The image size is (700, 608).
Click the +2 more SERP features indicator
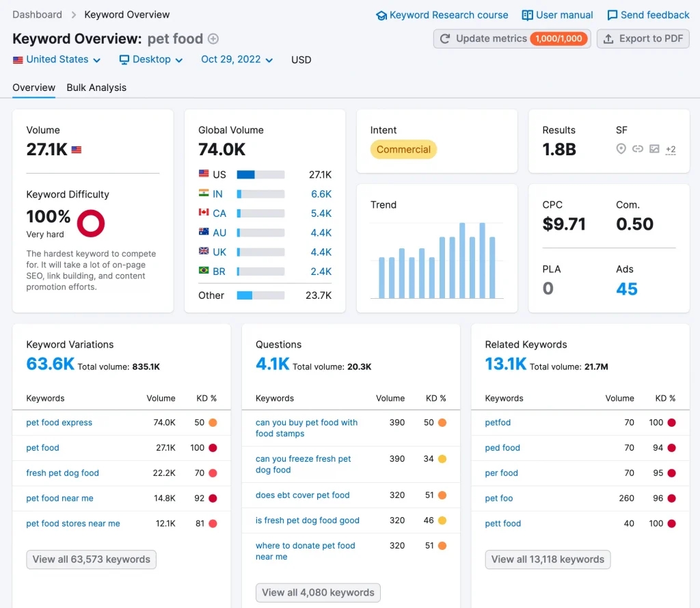pyautogui.click(x=671, y=150)
